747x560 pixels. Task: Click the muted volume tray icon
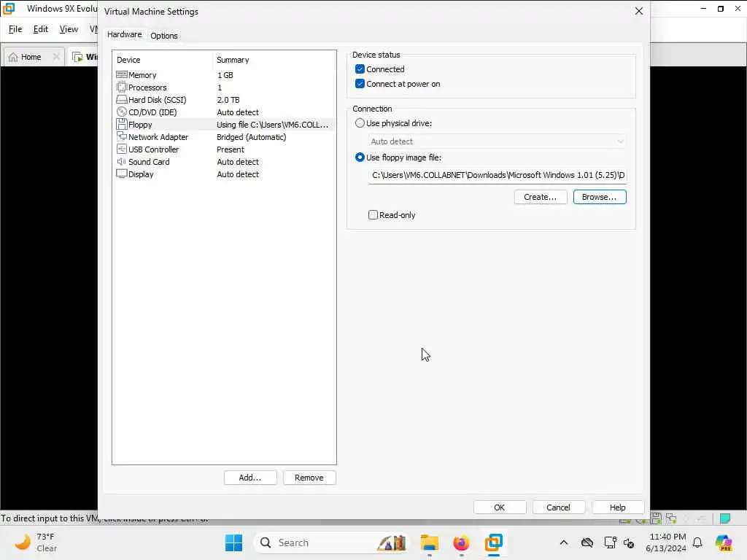[x=629, y=542]
